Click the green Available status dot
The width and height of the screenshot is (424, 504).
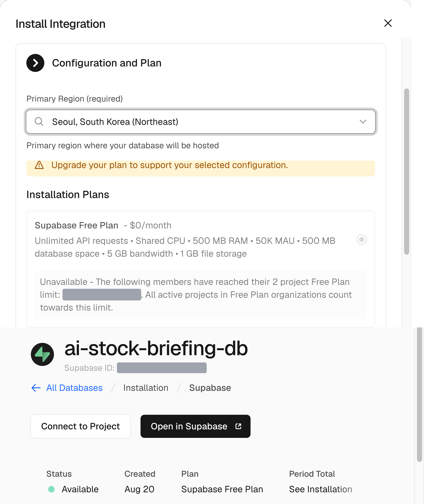tap(51, 489)
